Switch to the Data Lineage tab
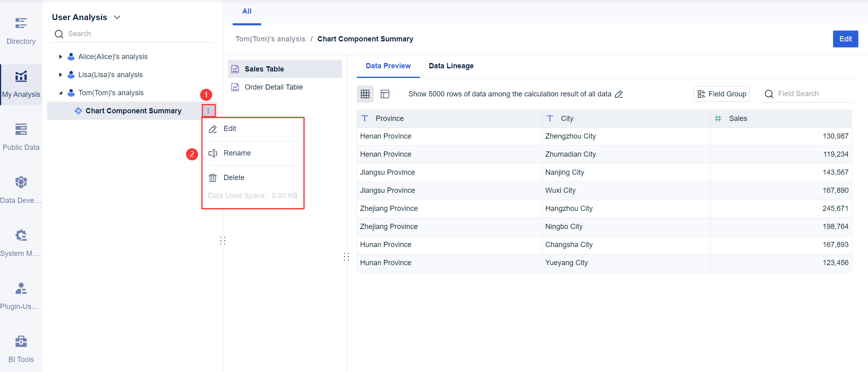Screen dimensions: 868x372 pyautogui.click(x=451, y=65)
